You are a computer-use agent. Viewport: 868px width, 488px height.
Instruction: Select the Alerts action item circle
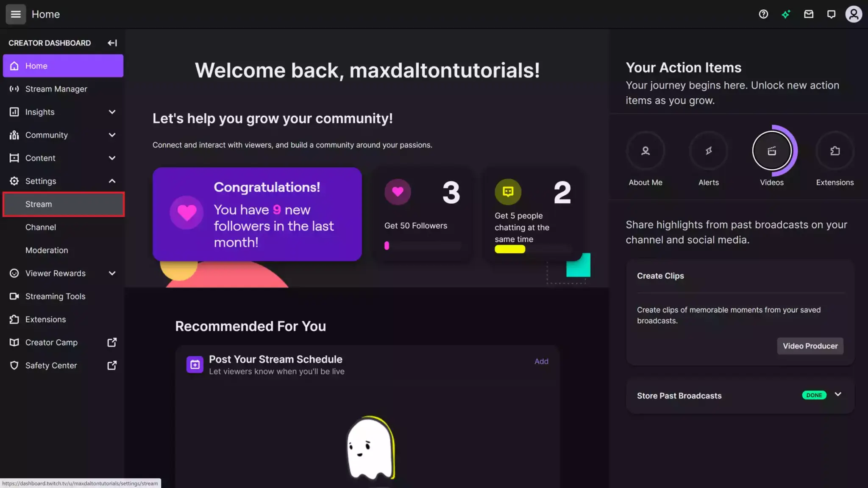(709, 151)
